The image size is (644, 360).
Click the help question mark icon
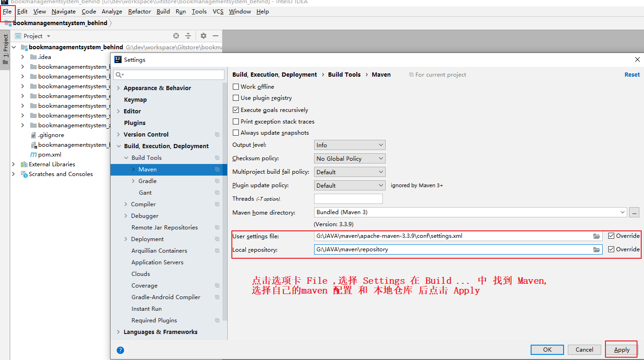point(120,350)
